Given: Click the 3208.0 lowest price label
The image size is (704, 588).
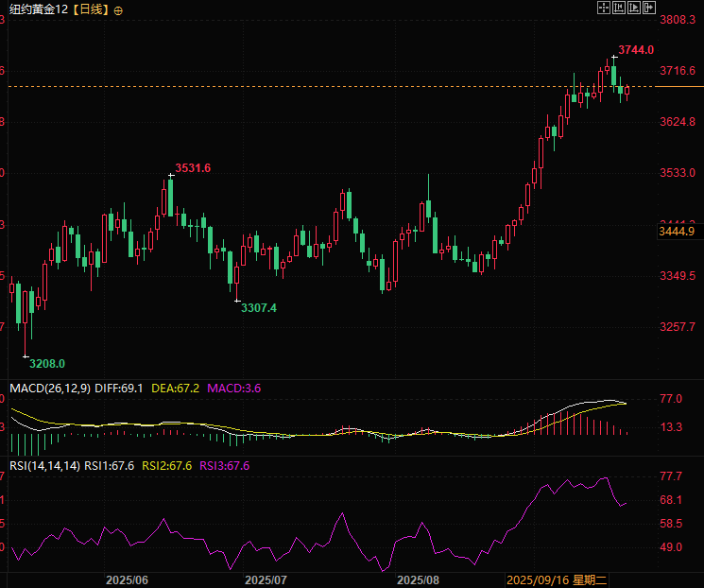Looking at the screenshot, I should point(47,364).
